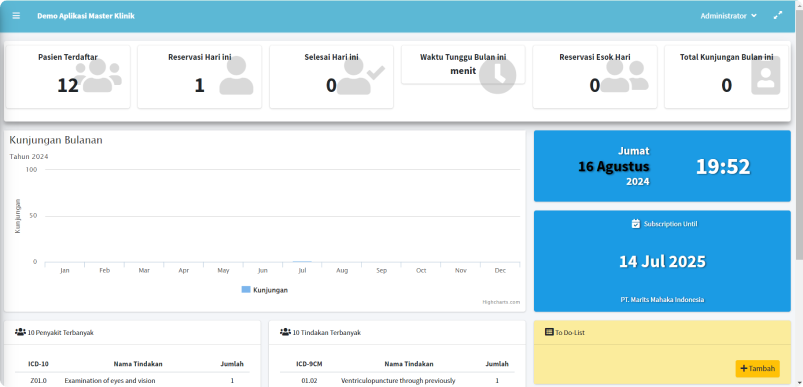Click the ID badge icon in Total Kunjungan
Viewport: 803px width, 387px height.
tap(766, 75)
